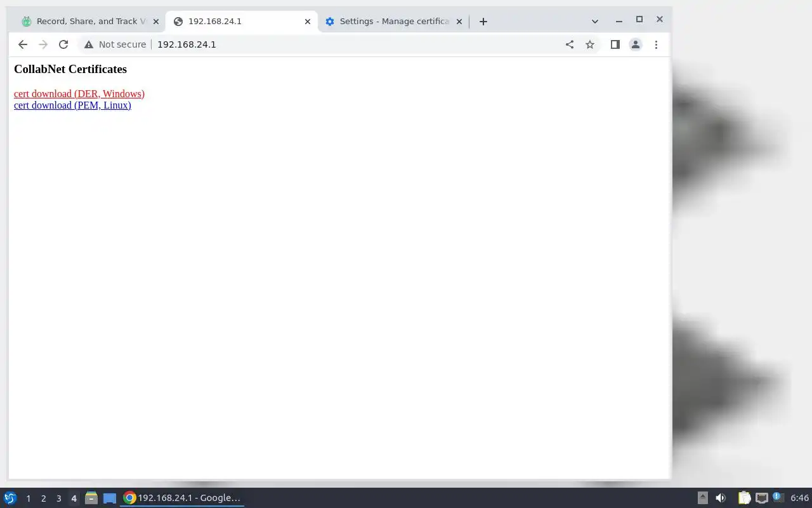This screenshot has height=508, width=812.
Task: Click the update notification tray icon
Action: [778, 497]
